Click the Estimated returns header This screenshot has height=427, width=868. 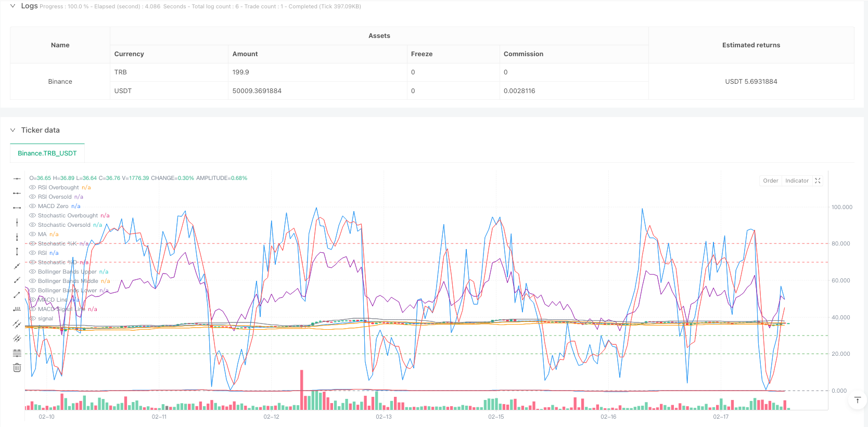click(x=751, y=45)
